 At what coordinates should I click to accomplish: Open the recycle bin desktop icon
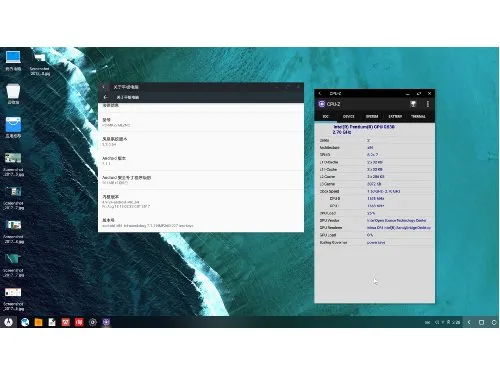(13, 94)
